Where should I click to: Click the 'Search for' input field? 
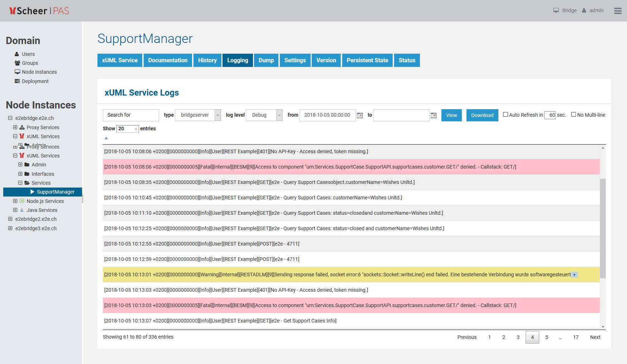tap(131, 115)
